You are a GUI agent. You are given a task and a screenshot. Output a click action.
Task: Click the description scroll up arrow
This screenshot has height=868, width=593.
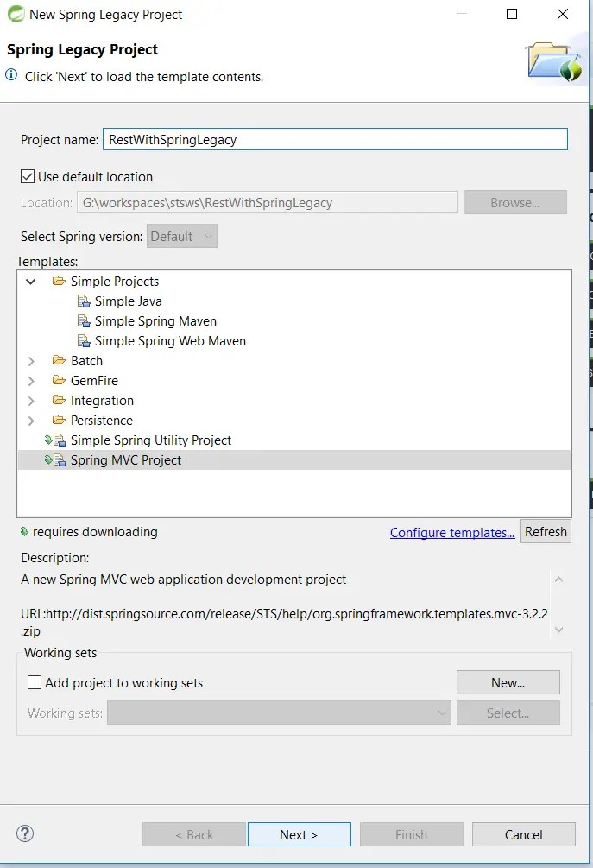point(558,579)
